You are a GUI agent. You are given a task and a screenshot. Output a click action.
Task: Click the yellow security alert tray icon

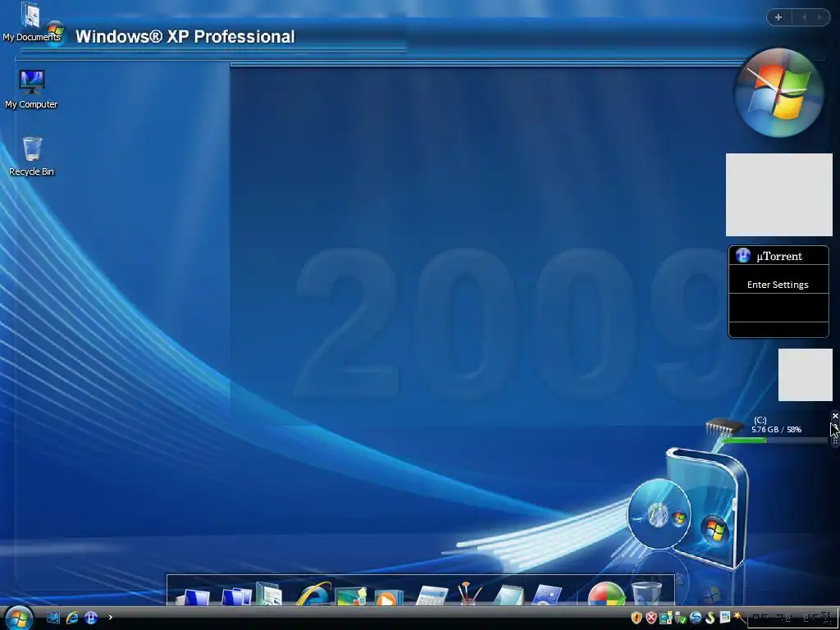[637, 618]
